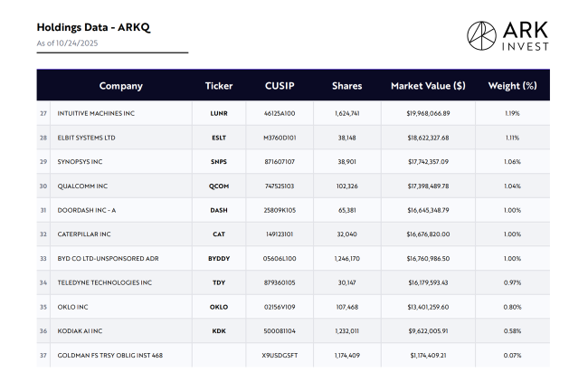Click the ELBIT SYSTEMS LTD company name
Image resolution: width=588 pixels, height=382 pixels.
87,138
